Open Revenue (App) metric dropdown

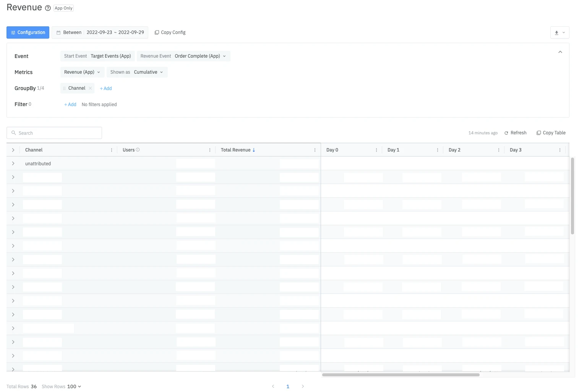82,72
